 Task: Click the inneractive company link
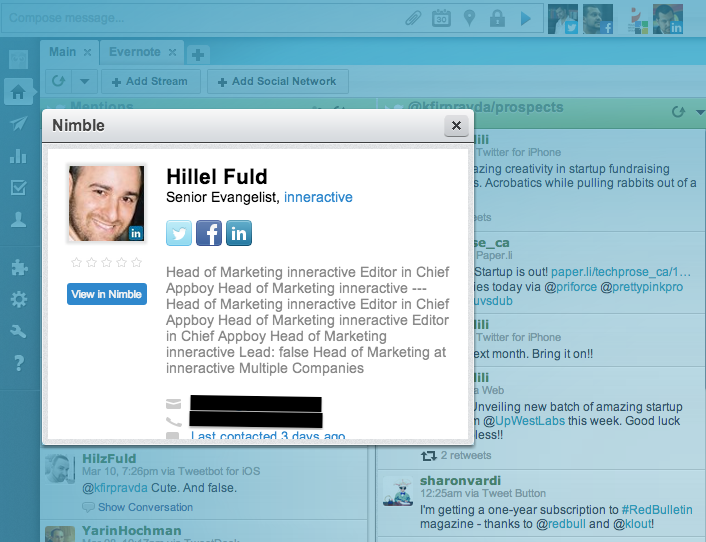pos(318,197)
